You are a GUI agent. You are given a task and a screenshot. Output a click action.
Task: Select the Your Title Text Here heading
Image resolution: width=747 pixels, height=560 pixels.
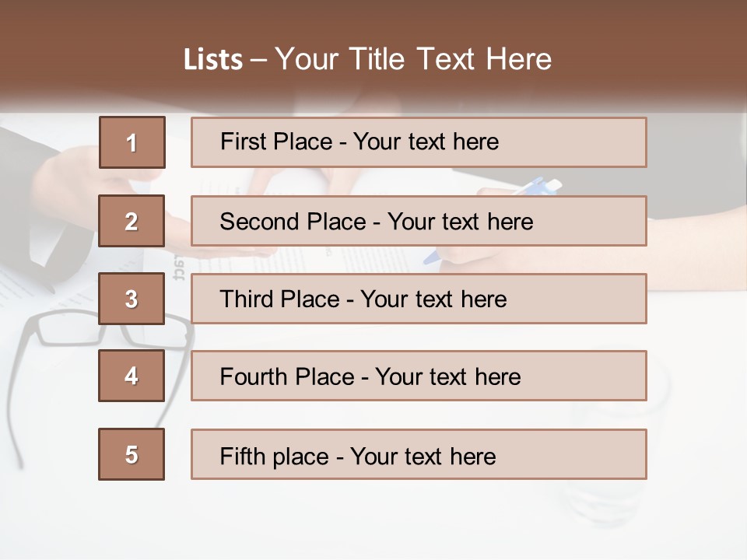pyautogui.click(x=413, y=59)
